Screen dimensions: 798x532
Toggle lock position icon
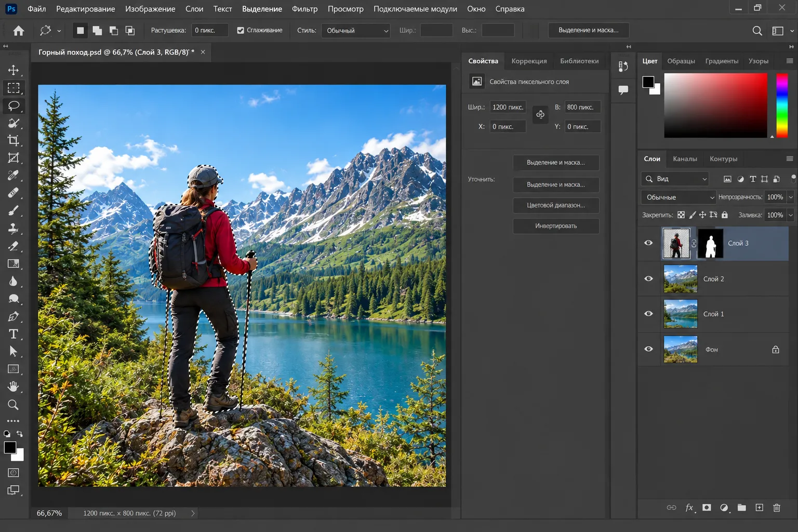pyautogui.click(x=702, y=215)
